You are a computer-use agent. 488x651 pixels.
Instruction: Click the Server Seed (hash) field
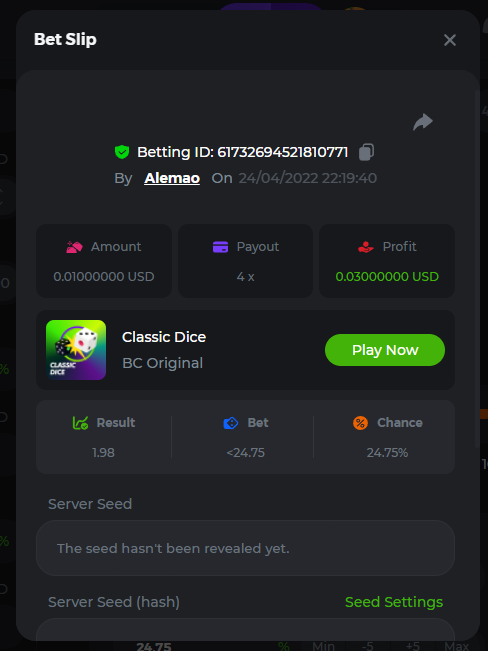(x=245, y=629)
